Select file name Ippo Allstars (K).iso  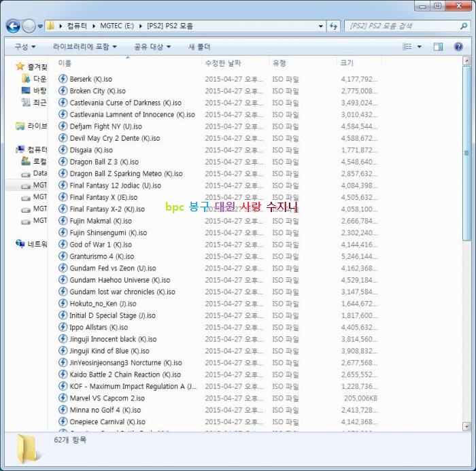[99, 327]
